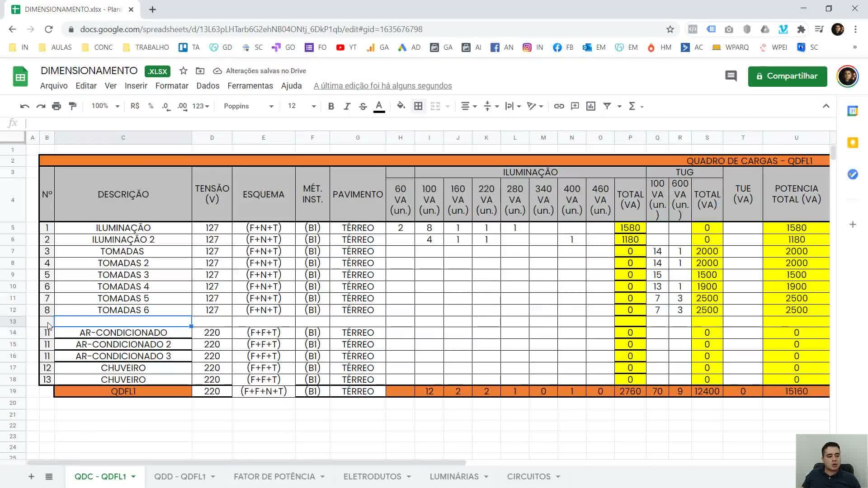Click the formula bar input field
The height and width of the screenshot is (488, 868).
[429, 123]
